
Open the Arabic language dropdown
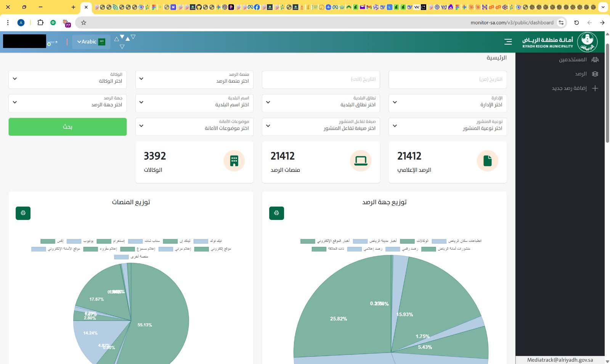pyautogui.click(x=91, y=42)
